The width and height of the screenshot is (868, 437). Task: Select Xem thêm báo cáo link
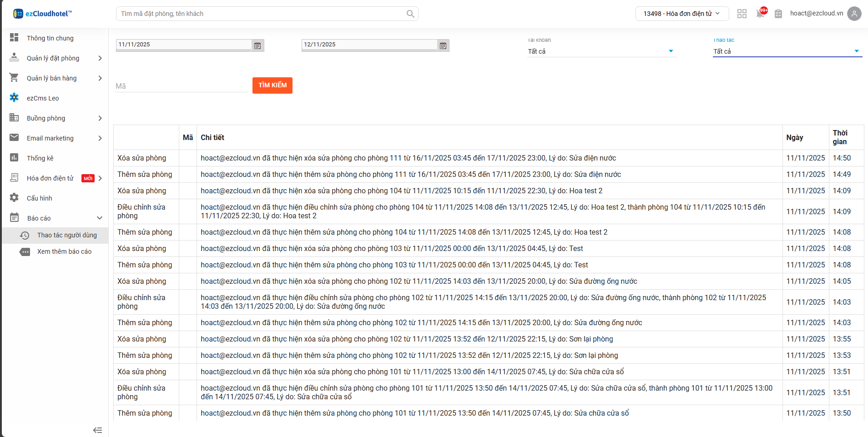pyautogui.click(x=64, y=251)
